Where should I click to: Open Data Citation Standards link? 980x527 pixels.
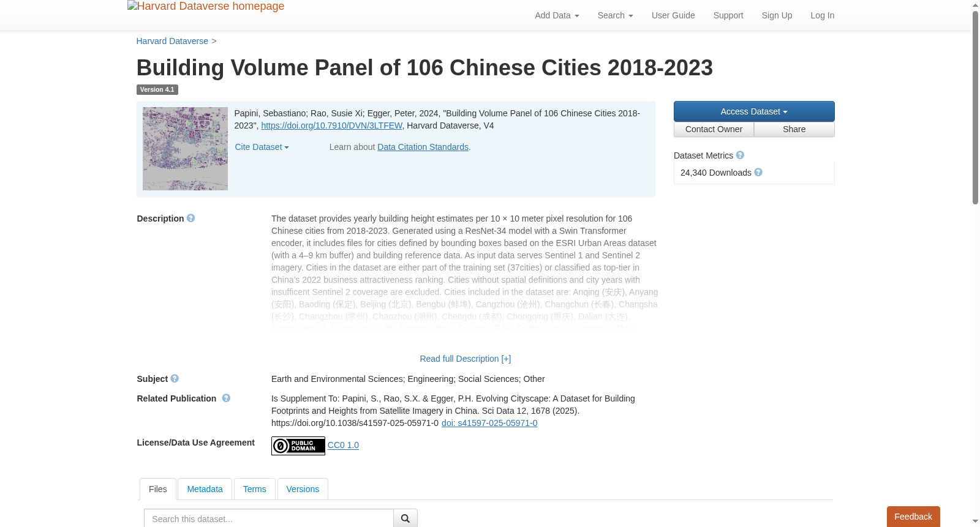tap(423, 147)
